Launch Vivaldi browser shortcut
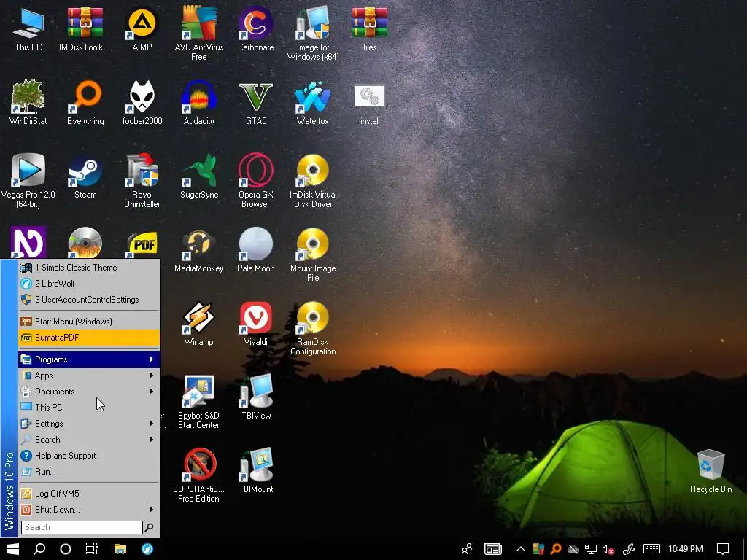The height and width of the screenshot is (560, 747). click(x=256, y=323)
